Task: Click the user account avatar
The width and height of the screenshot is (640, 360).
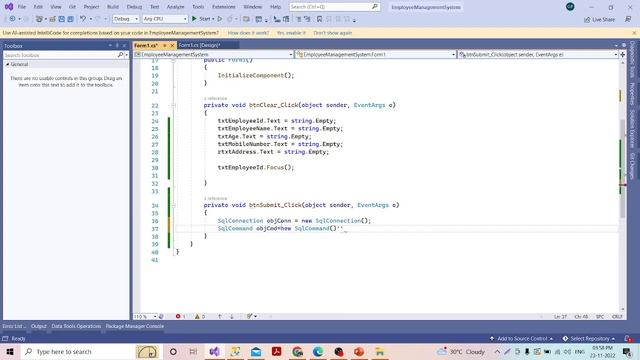Action: (x=570, y=7)
